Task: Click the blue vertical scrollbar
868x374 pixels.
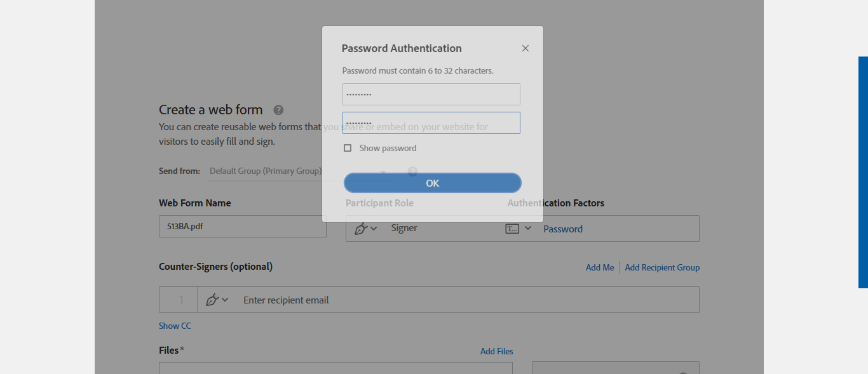Action: point(863,171)
